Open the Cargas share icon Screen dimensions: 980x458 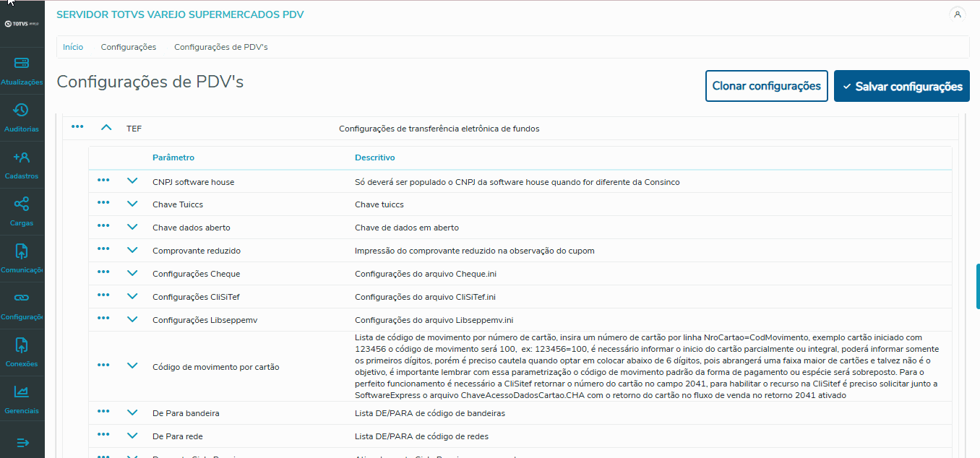pos(22,204)
